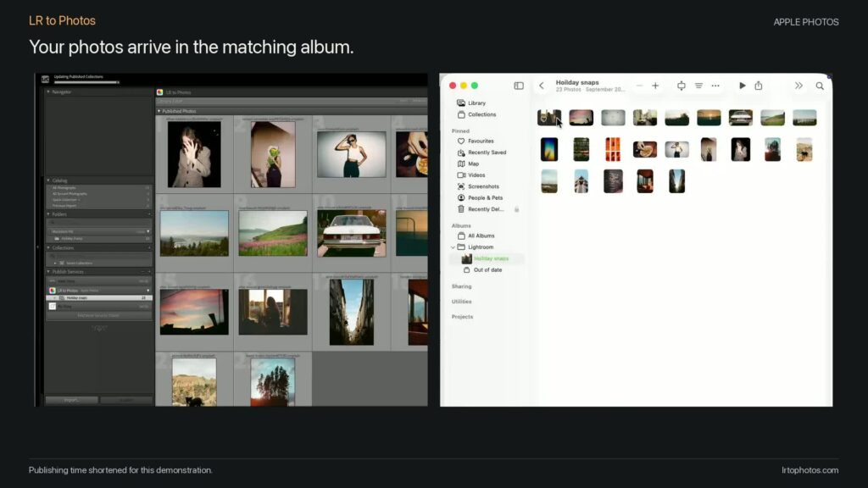Screen dimensions: 868x488
Task: Expand the Utilities section in sidebar
Action: coord(461,302)
